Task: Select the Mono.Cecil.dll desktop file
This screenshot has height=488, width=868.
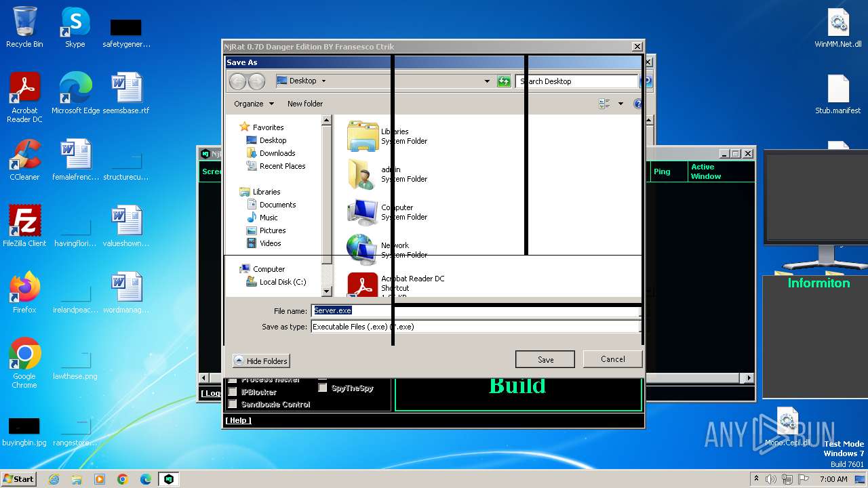Action: coord(787,427)
